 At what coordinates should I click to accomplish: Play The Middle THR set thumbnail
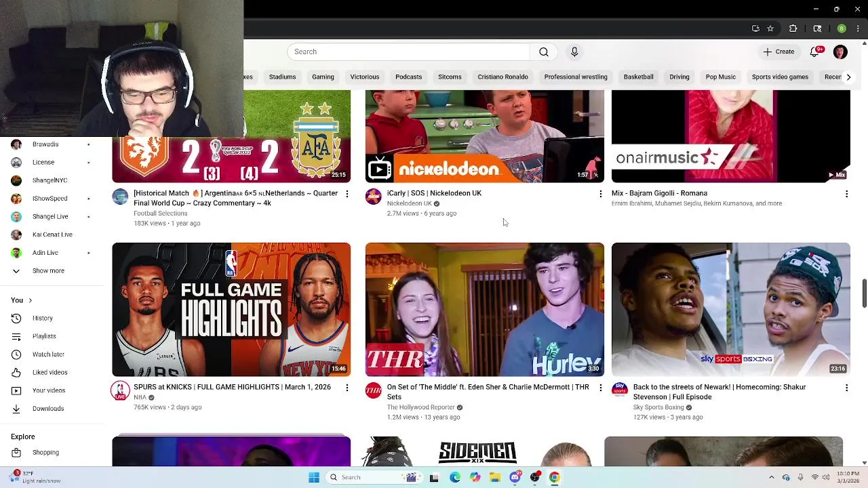tap(484, 309)
